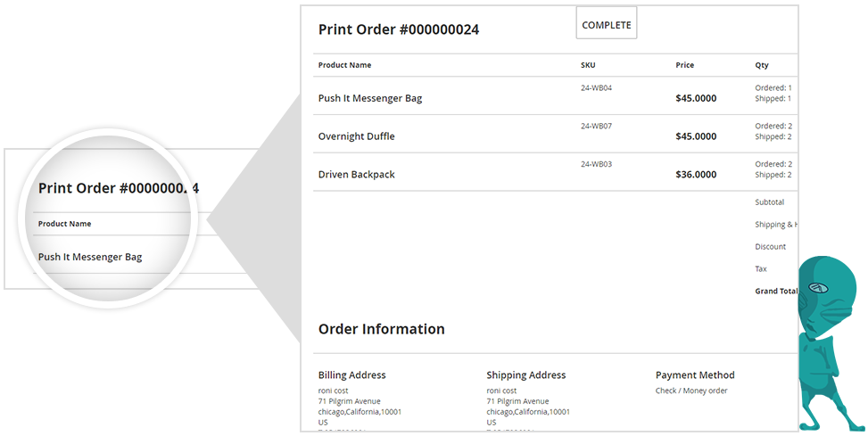Open the Push It Messenger Bag product
This screenshot has height=436, width=868.
click(370, 98)
